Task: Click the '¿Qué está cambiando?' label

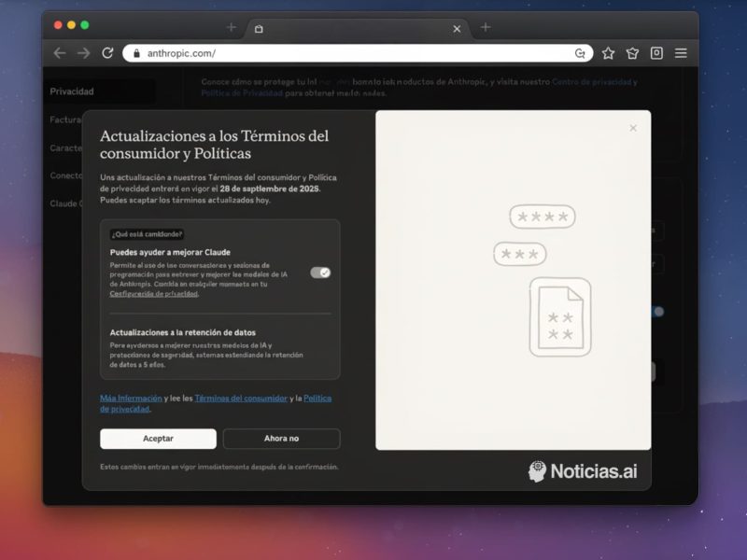Action: click(147, 234)
